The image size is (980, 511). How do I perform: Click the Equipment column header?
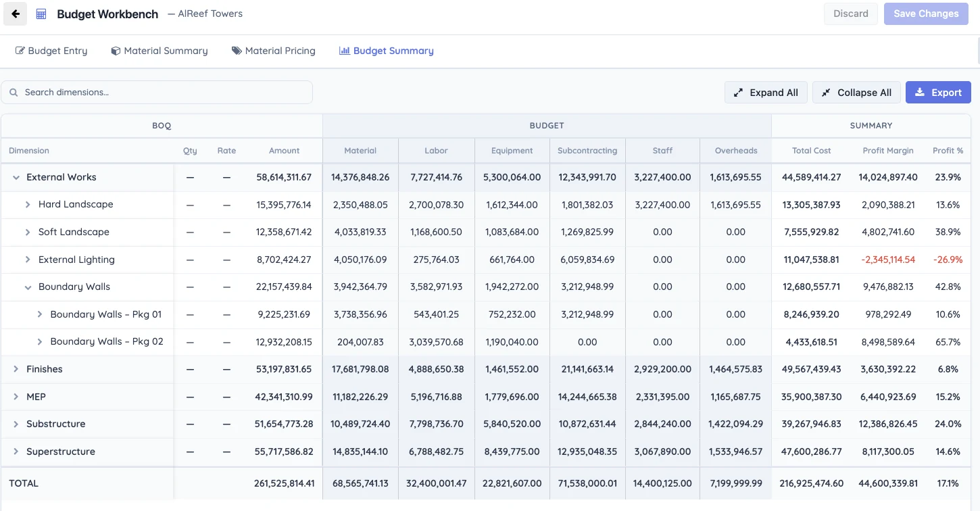pos(512,151)
